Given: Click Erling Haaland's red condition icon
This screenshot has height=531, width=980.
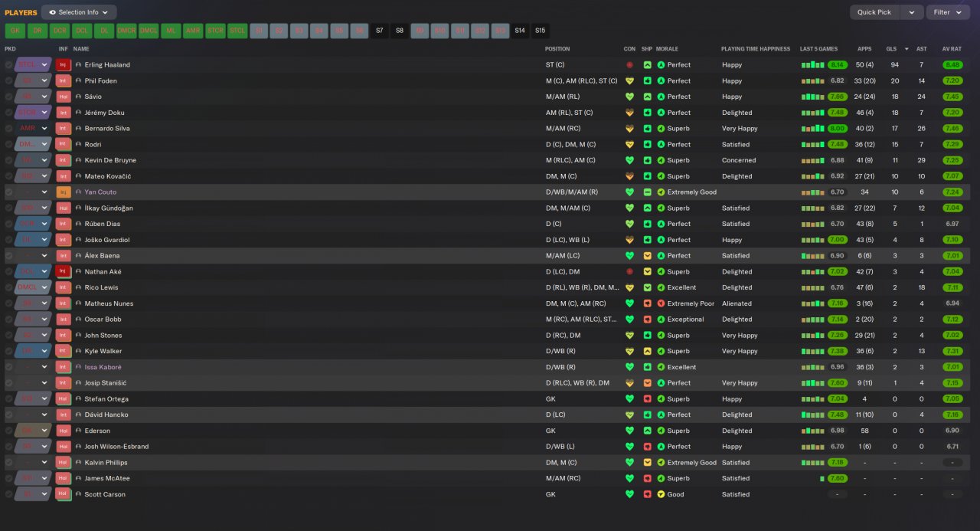Looking at the screenshot, I should click(629, 65).
